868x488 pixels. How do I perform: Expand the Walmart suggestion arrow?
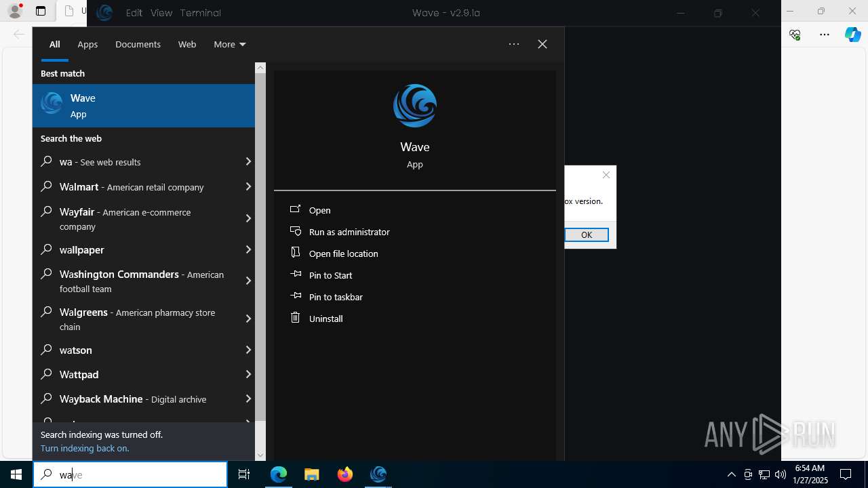(x=248, y=186)
